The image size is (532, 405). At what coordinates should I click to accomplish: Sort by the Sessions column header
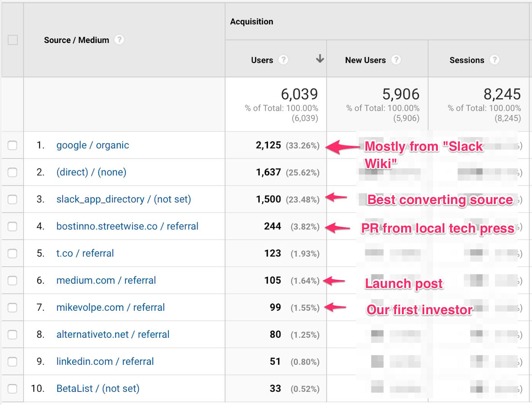tap(467, 60)
